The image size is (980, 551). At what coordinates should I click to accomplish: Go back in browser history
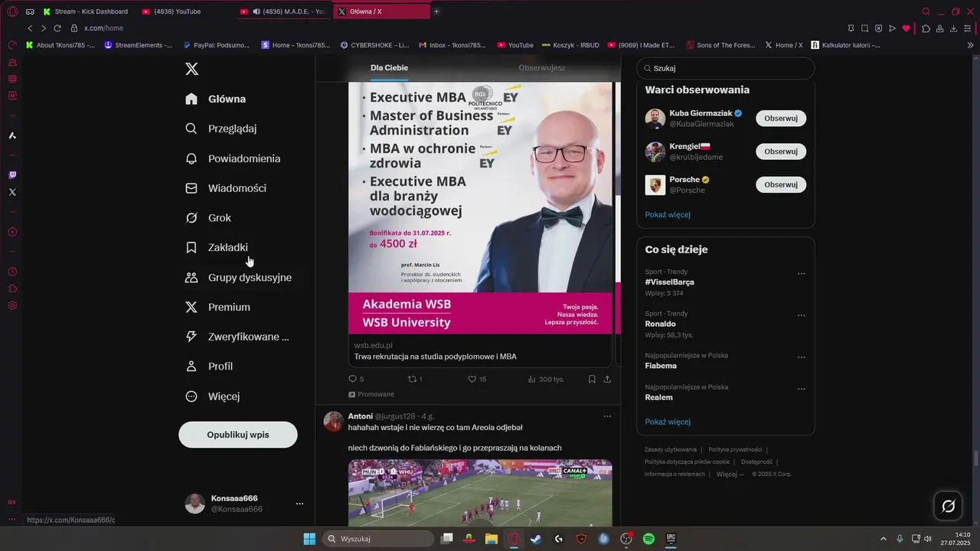(30, 28)
